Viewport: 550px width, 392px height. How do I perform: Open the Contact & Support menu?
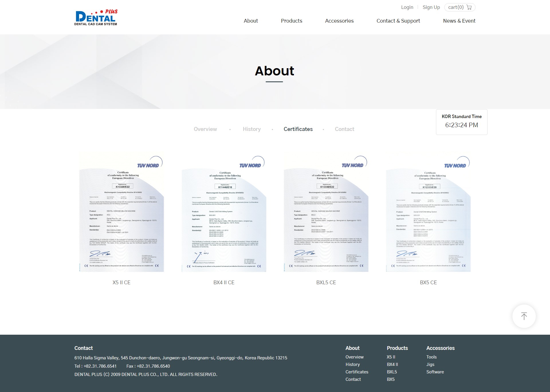click(x=398, y=21)
